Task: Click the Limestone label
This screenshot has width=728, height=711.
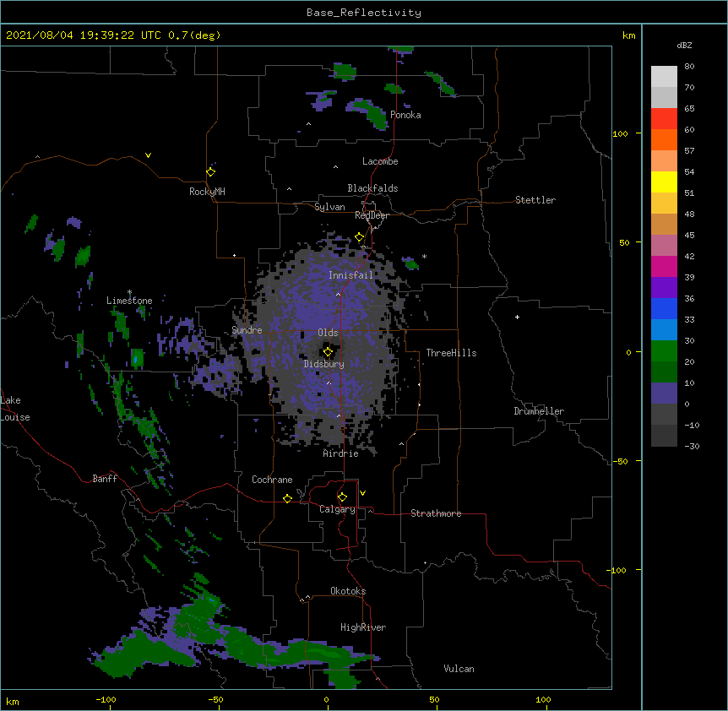Action: (129, 301)
